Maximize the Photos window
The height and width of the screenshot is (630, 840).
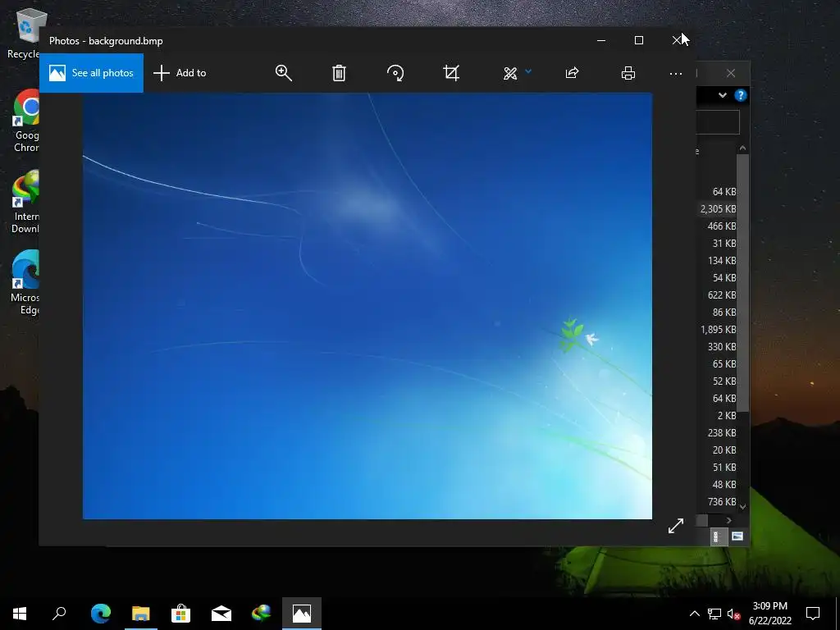pyautogui.click(x=638, y=40)
